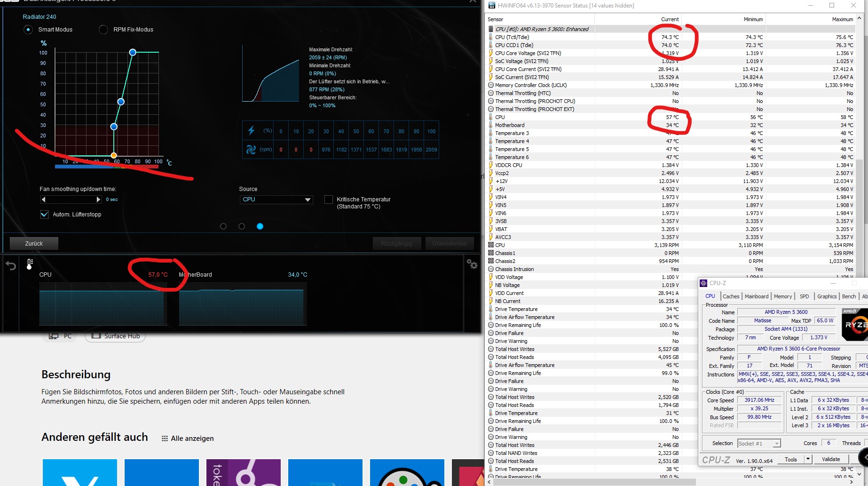The height and width of the screenshot is (486, 868).
Task: Open the Tools dropdown arrow in CPU-Z
Action: 808,459
